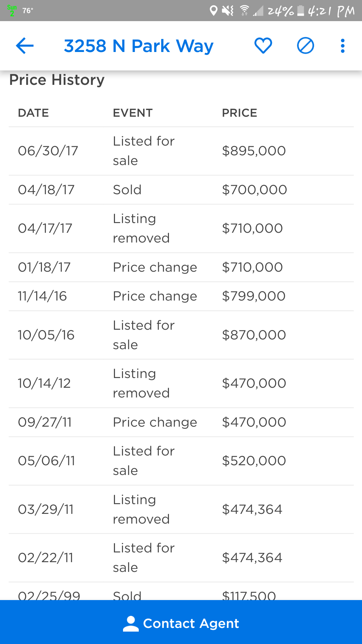Open the three-dot overflow menu
The width and height of the screenshot is (362, 644).
(x=342, y=46)
